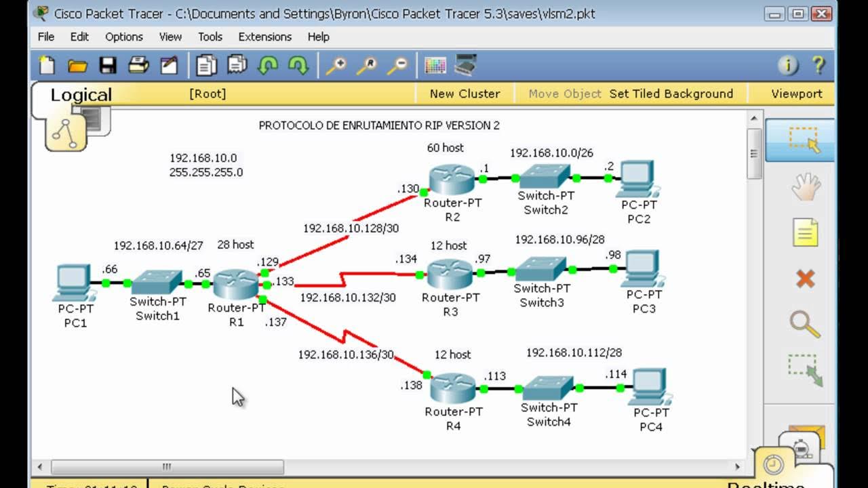The image size is (868, 488).
Task: Click the '192.168.10.112/28' network label
Action: click(x=574, y=352)
